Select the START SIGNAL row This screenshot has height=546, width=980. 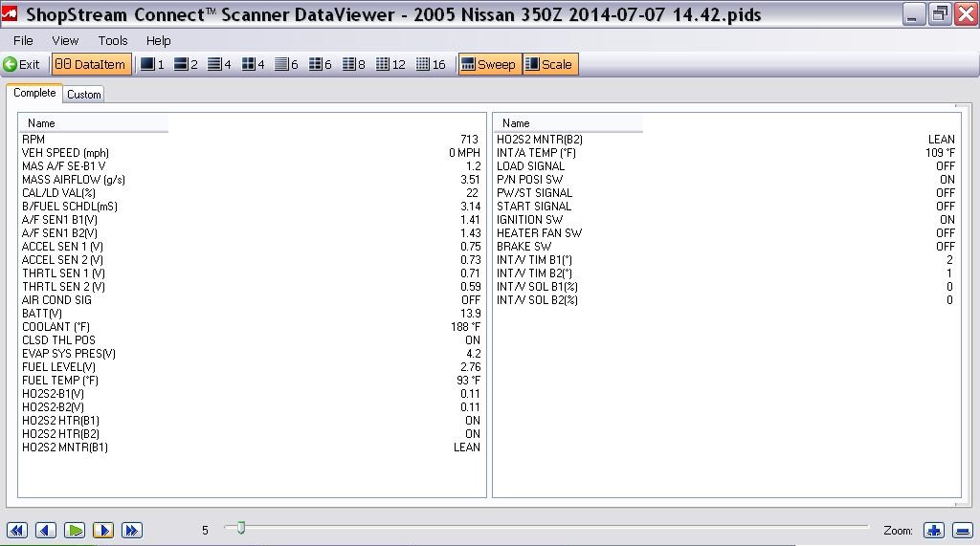(726, 207)
